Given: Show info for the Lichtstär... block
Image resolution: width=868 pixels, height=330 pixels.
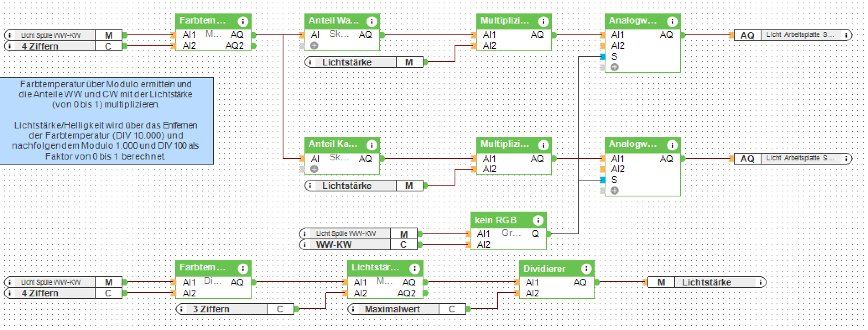Looking at the screenshot, I should click(x=414, y=269).
